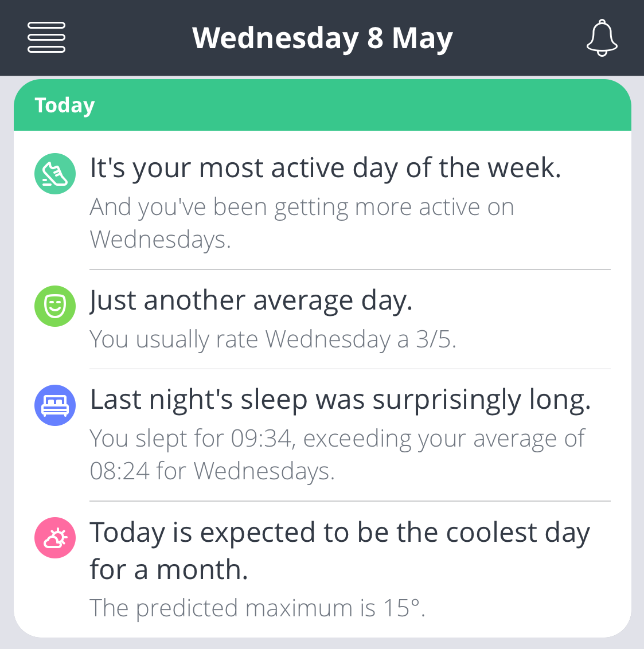
Task: Tap the pink weather cloud-sun icon
Action: pyautogui.click(x=55, y=538)
